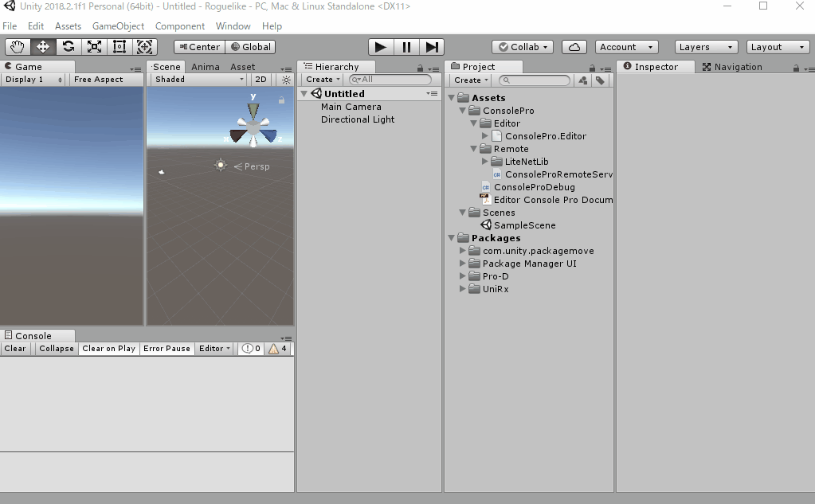Open Hierarchy panel options menu
Image resolution: width=815 pixels, height=504 pixels.
[433, 68]
